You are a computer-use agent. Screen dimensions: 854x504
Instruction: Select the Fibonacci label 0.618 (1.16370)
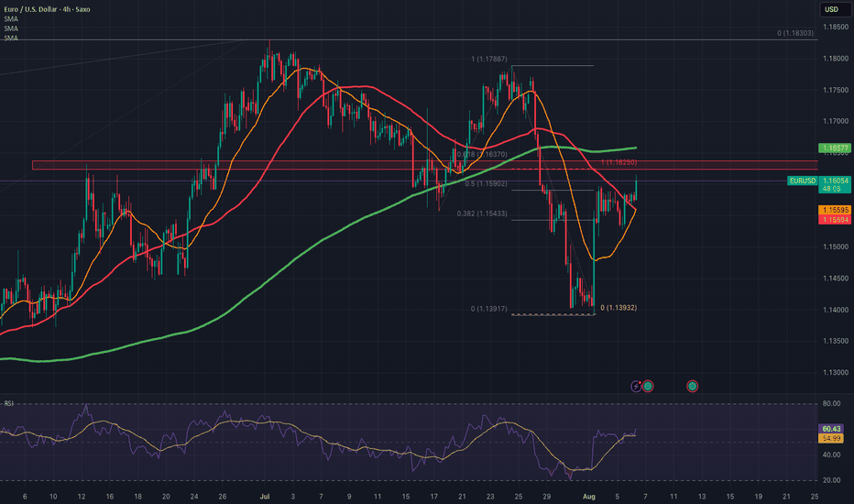482,155
